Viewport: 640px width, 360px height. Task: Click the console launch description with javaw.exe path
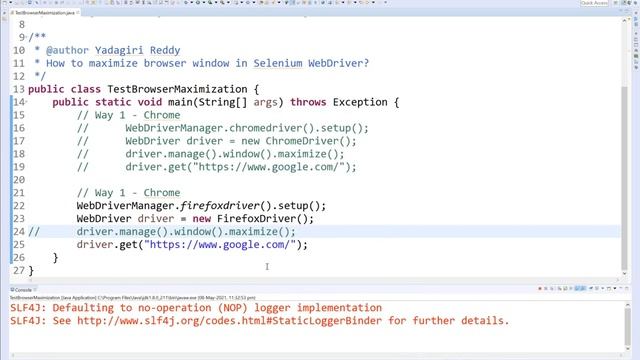pyautogui.click(x=133, y=298)
